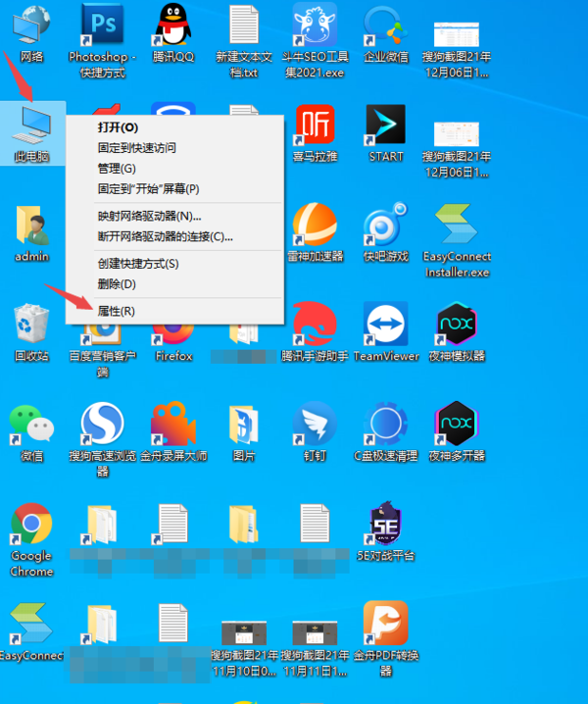Select the 回收站 recycle bin icon
The height and width of the screenshot is (704, 588).
click(x=31, y=324)
